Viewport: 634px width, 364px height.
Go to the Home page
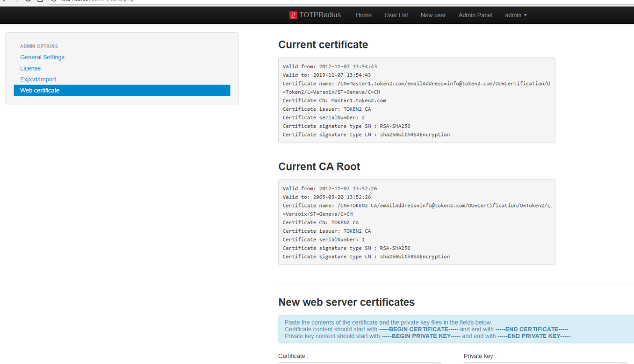click(x=364, y=15)
